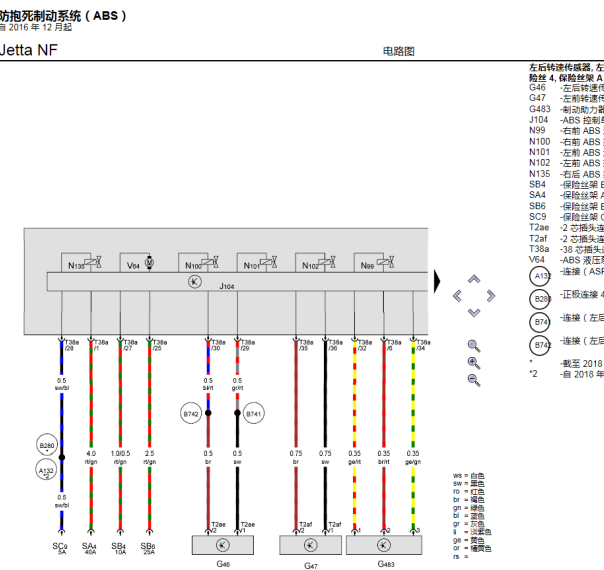Click the pan down arrow
This screenshot has height=570, width=604.
tap(474, 312)
